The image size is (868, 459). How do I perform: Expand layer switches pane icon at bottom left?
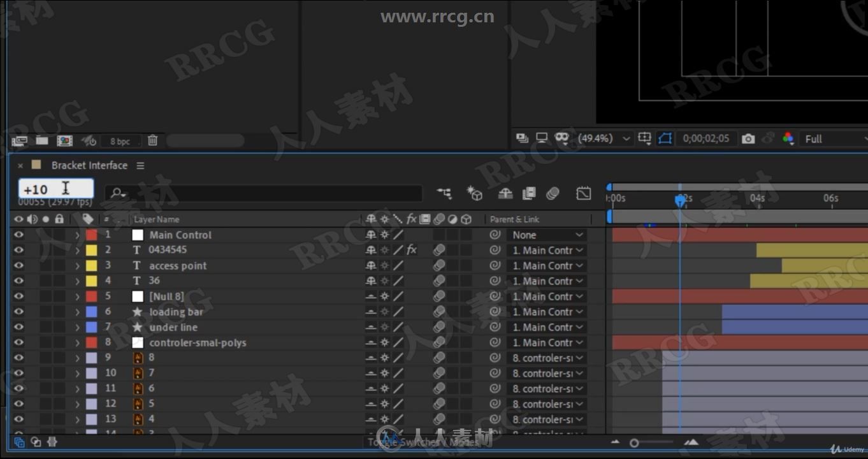[x=19, y=442]
